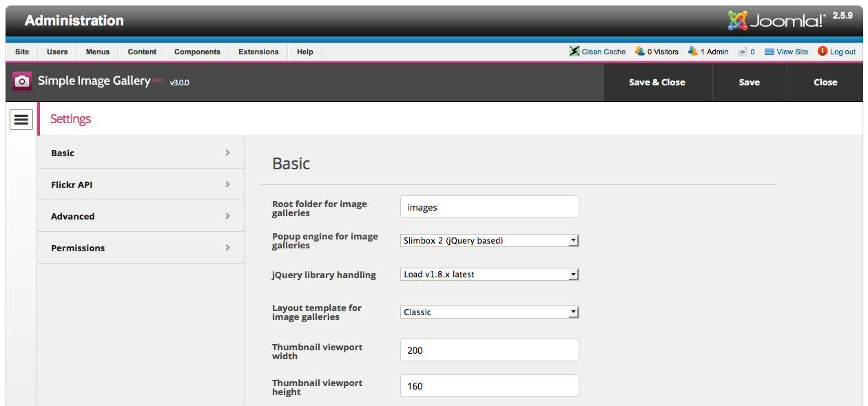The image size is (868, 406).
Task: Open the Components menu
Action: click(x=197, y=52)
